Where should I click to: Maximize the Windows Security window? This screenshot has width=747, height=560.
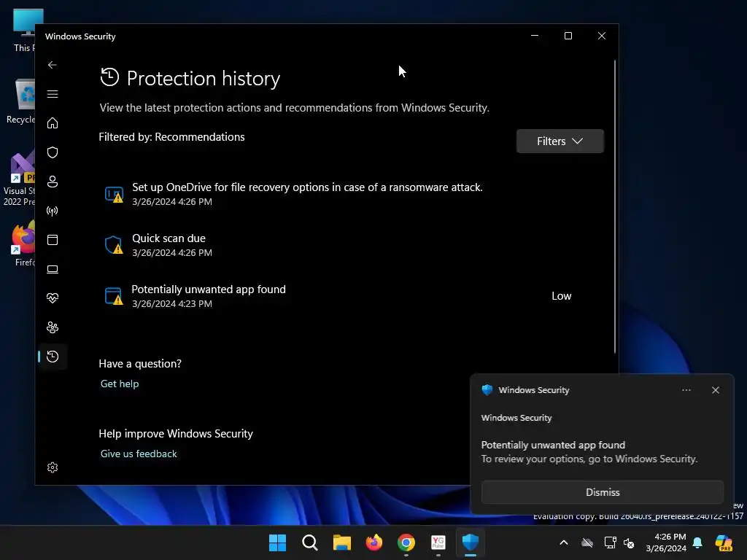point(568,36)
